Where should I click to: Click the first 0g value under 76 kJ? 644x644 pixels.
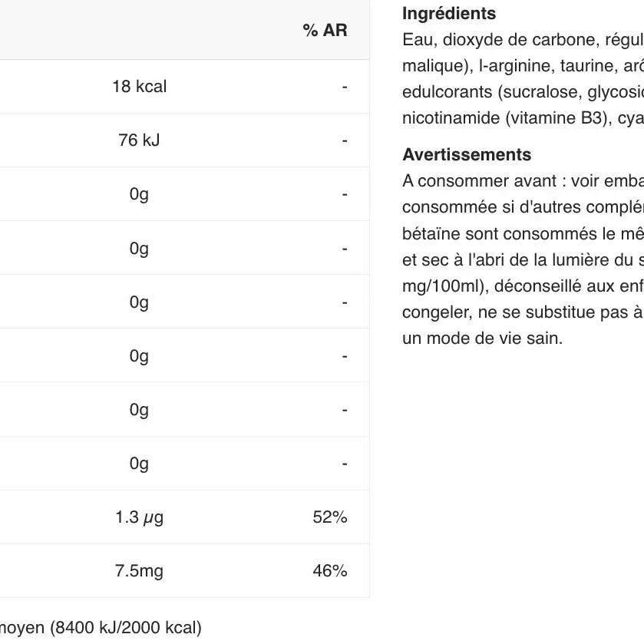[139, 194]
